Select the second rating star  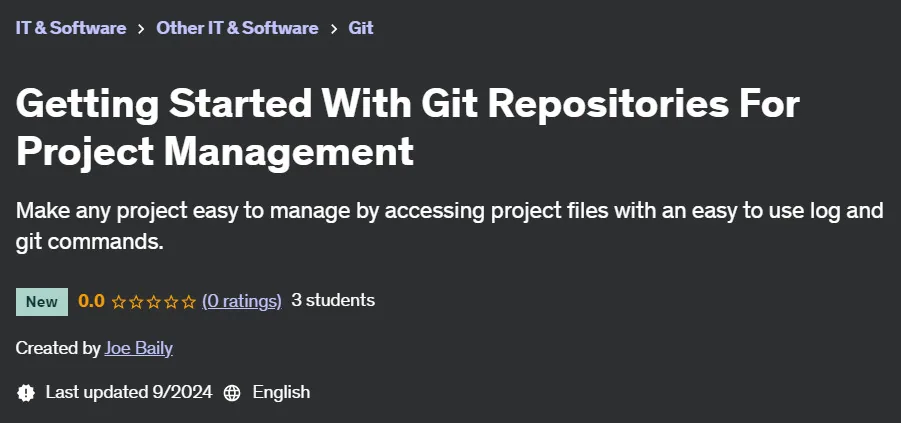pos(136,302)
